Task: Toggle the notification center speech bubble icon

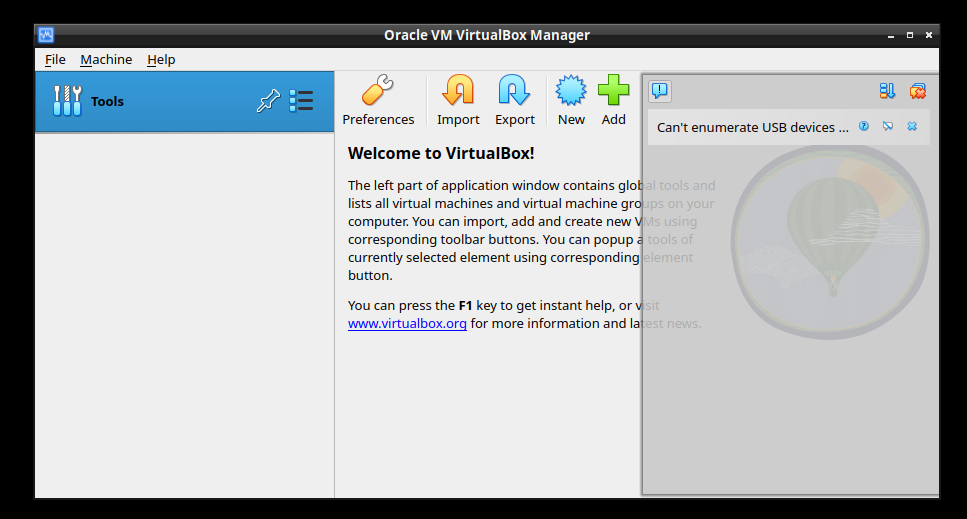Action: coord(660,91)
